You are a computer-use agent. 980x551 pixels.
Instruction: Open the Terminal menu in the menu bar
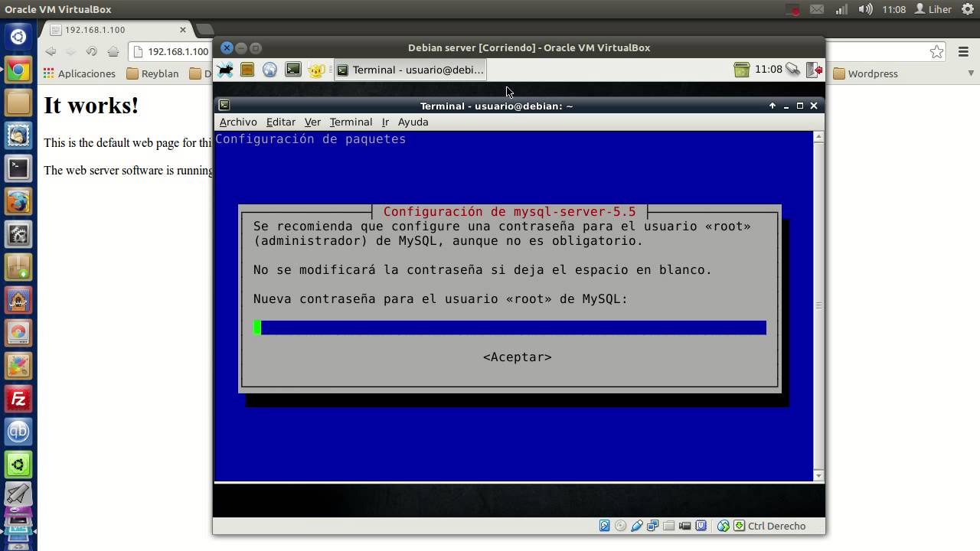[351, 122]
